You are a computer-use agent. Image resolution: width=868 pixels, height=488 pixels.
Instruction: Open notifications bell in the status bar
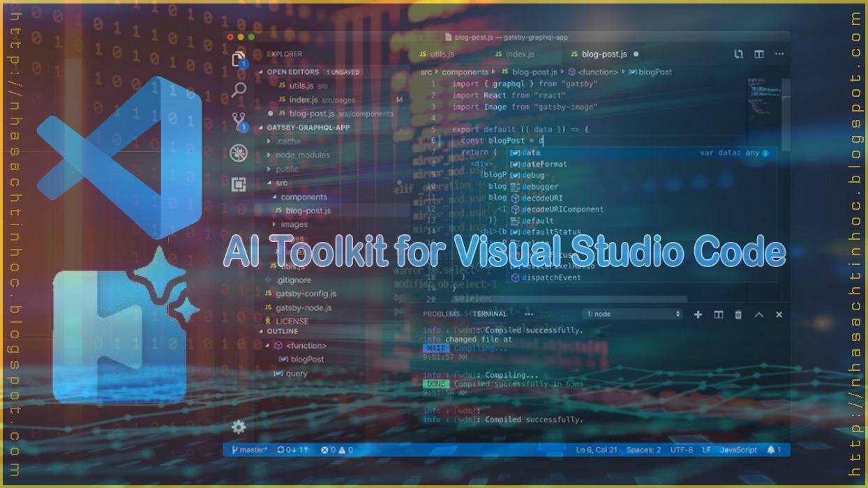pyautogui.click(x=774, y=450)
